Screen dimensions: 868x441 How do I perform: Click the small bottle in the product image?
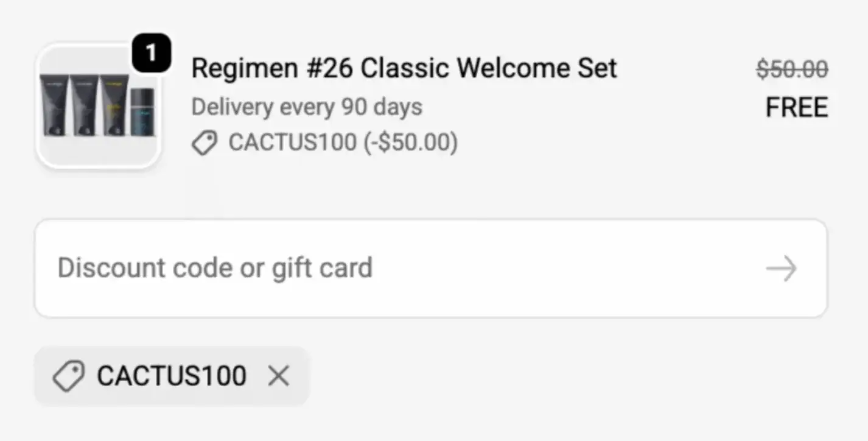pos(143,112)
